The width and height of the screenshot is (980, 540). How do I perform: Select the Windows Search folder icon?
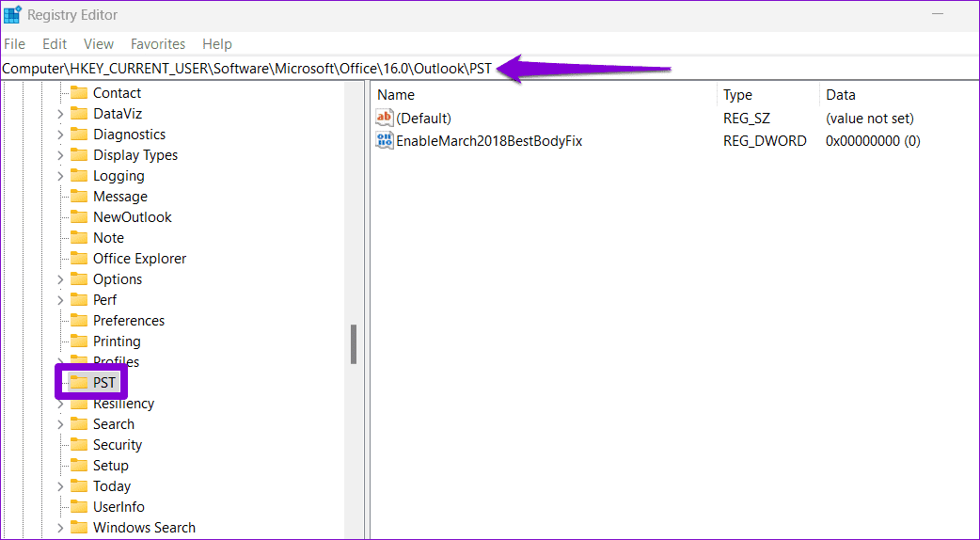(x=79, y=527)
